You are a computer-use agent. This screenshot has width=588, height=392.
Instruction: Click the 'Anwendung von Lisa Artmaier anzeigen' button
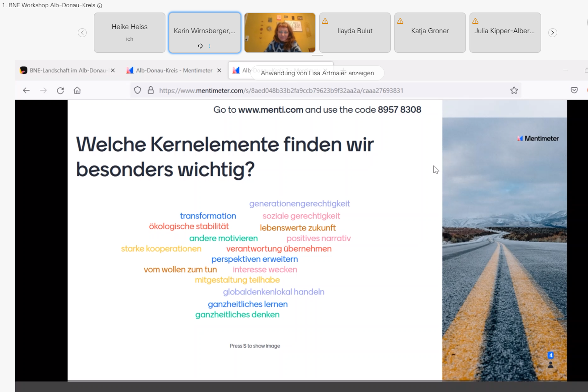[x=318, y=73]
